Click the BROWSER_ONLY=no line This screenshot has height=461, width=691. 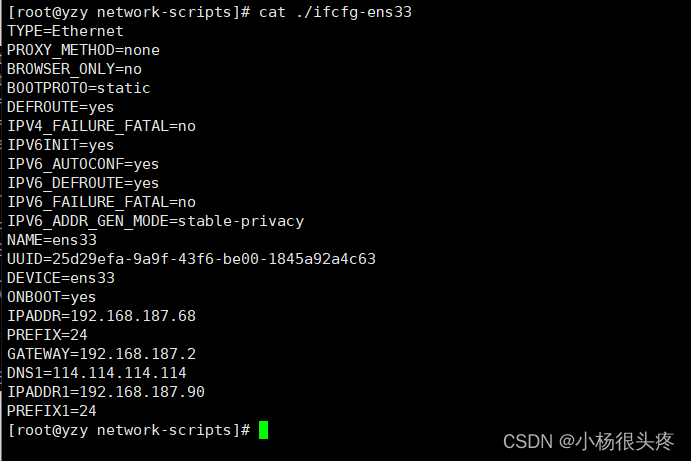(74, 69)
